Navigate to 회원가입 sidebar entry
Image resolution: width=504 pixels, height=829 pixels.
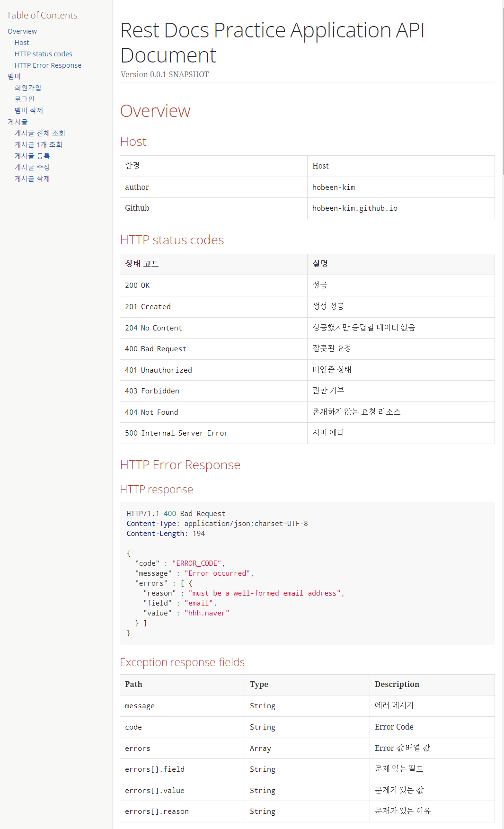28,88
